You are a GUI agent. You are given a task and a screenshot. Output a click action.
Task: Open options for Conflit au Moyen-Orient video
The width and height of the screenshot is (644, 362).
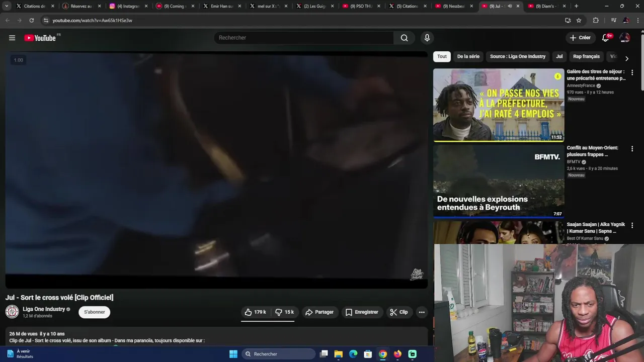click(x=632, y=149)
